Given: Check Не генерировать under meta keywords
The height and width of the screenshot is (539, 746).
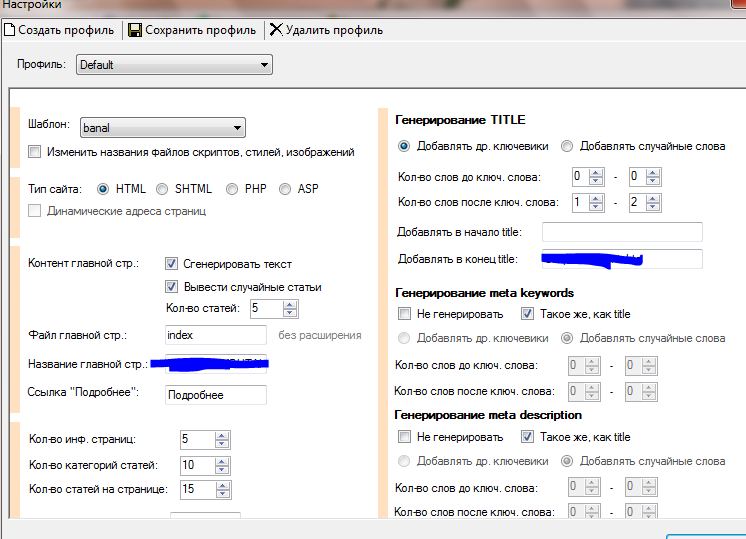Looking at the screenshot, I should coord(404,314).
